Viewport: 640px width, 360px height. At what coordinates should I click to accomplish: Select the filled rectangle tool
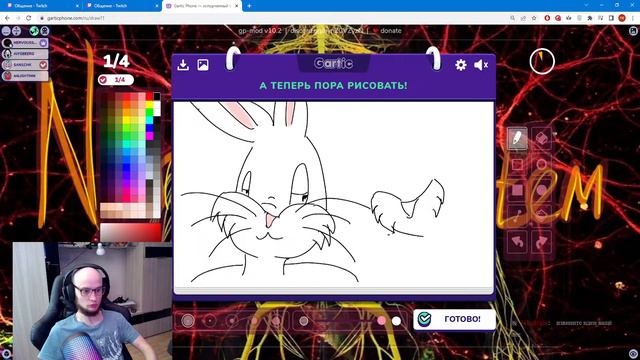[x=517, y=190]
